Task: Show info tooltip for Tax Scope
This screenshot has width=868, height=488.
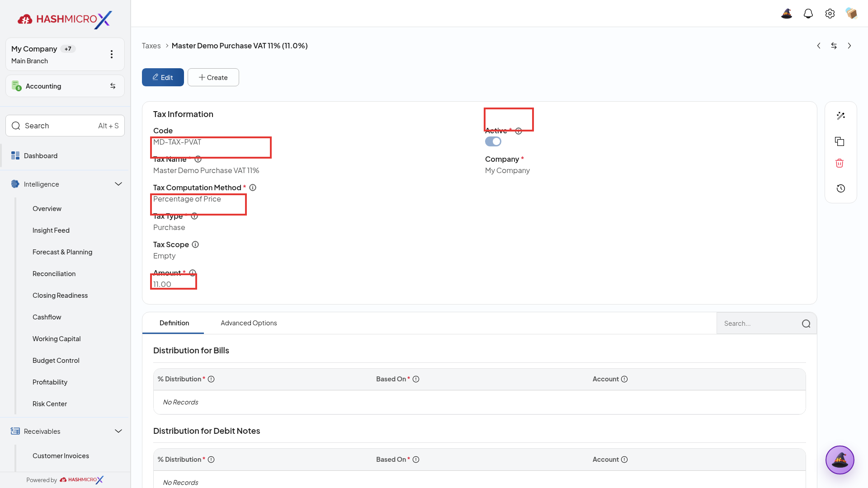Action: [x=195, y=244]
